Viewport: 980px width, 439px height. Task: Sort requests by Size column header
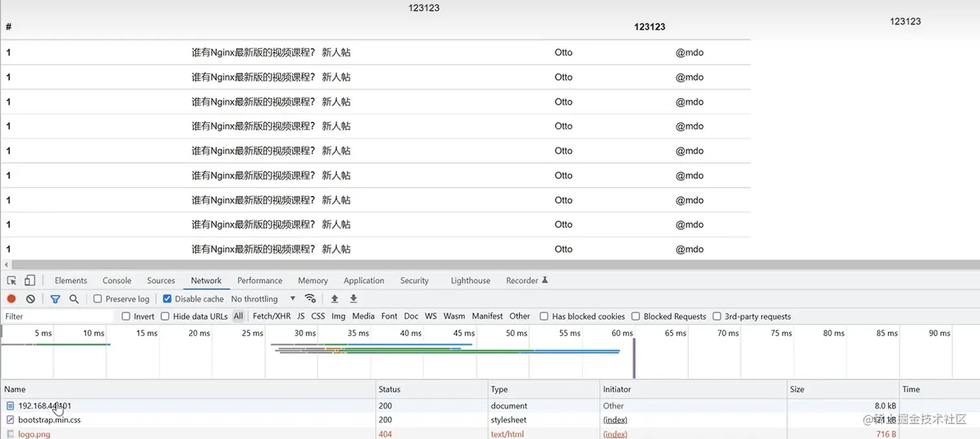coord(843,389)
